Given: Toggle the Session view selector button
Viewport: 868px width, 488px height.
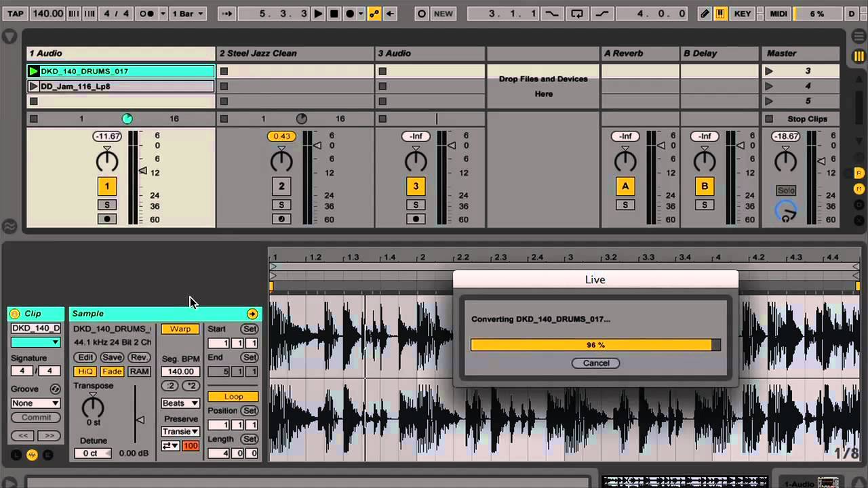Looking at the screenshot, I should (x=859, y=56).
